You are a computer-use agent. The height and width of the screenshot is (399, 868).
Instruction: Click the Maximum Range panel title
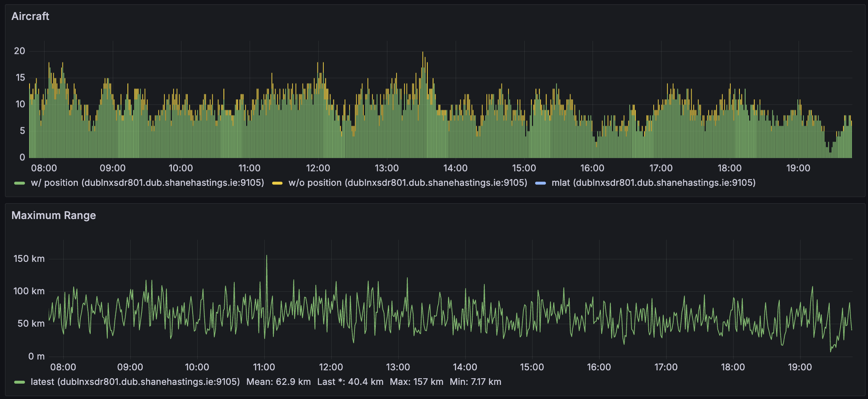point(54,216)
